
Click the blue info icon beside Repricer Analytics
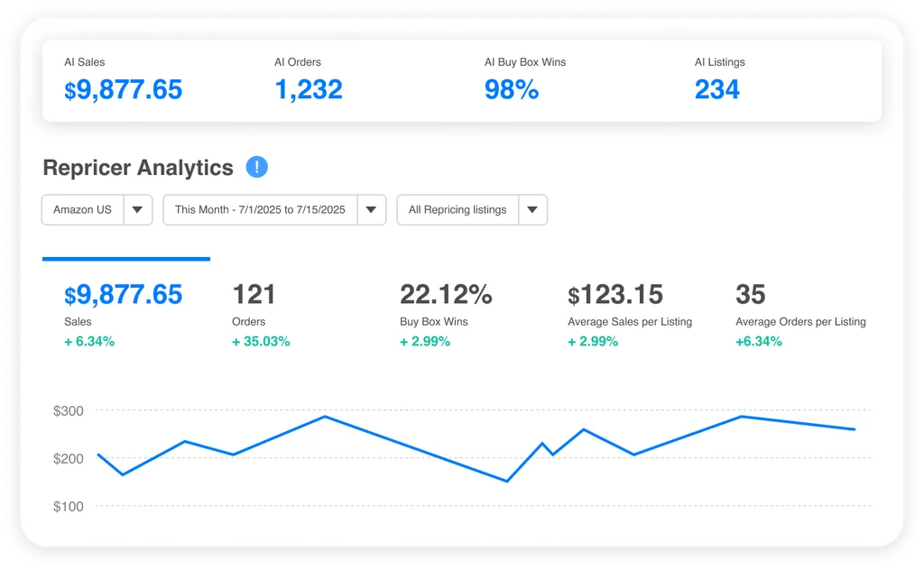tap(257, 167)
